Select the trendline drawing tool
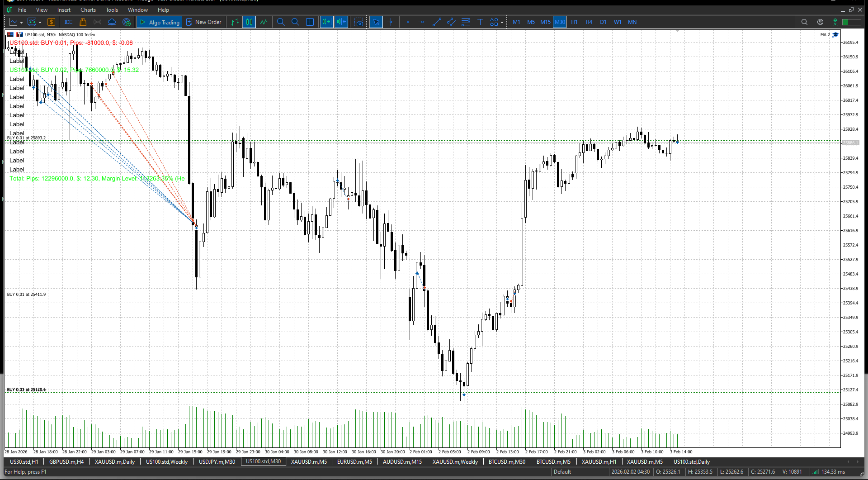 437,22
